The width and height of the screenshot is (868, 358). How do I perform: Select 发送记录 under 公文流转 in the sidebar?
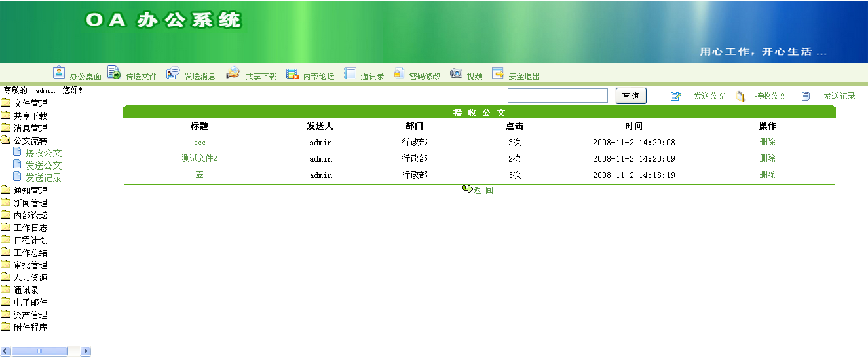pos(43,178)
